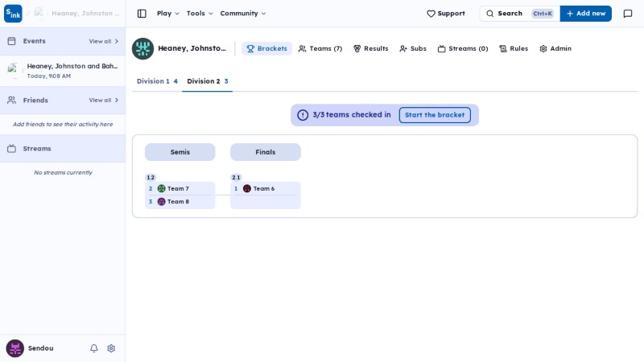Viewport: 644px width, 362px height.
Task: Click the breadcrumb Heaney, Johnston text
Action: [85, 14]
